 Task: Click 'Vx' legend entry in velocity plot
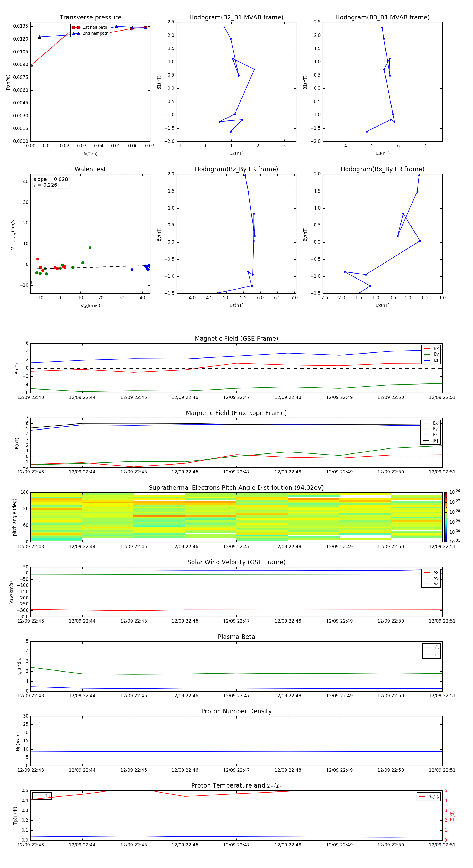(431, 572)
